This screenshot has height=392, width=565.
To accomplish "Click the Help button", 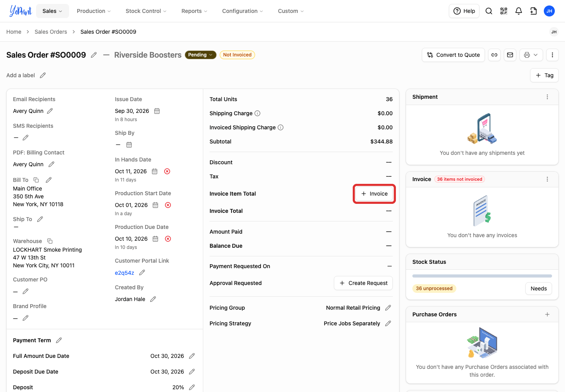I will (464, 11).
